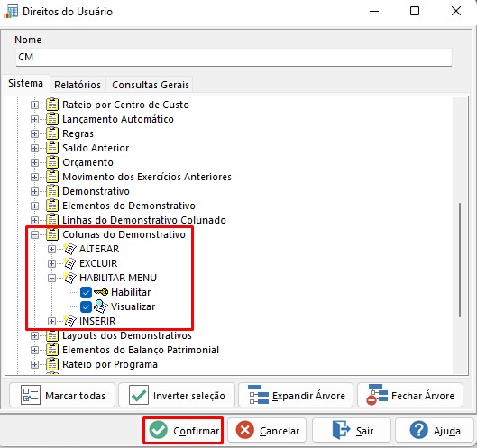Click the ALTERAR document icon
The height and width of the screenshot is (448, 477).
[70, 249]
